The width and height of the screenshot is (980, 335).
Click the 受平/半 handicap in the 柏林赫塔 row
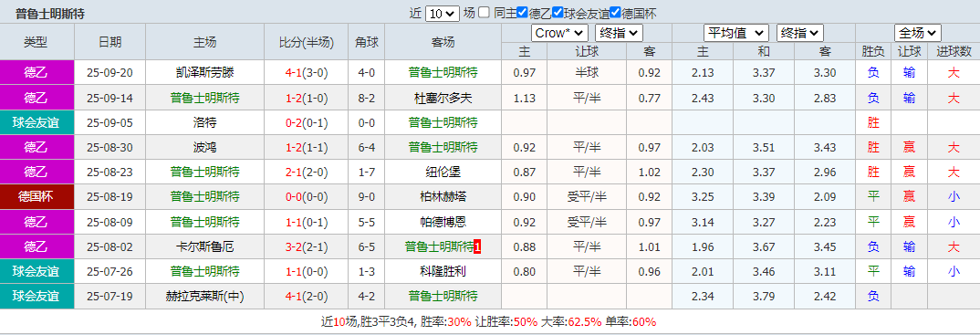click(587, 197)
